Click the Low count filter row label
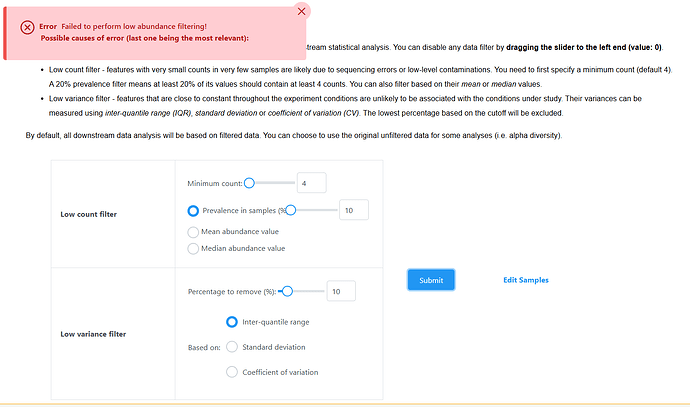The width and height of the screenshot is (690, 407). (88, 214)
